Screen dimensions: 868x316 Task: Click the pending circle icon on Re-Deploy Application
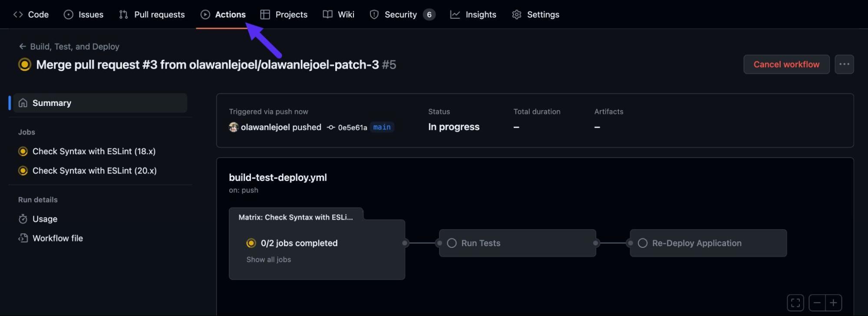point(643,243)
